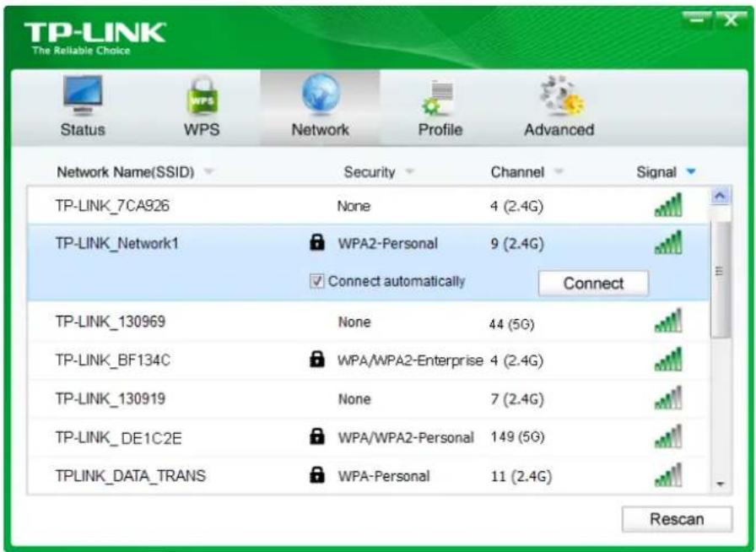Sort by Signal column arrow
This screenshot has height=552, width=756.
691,171
